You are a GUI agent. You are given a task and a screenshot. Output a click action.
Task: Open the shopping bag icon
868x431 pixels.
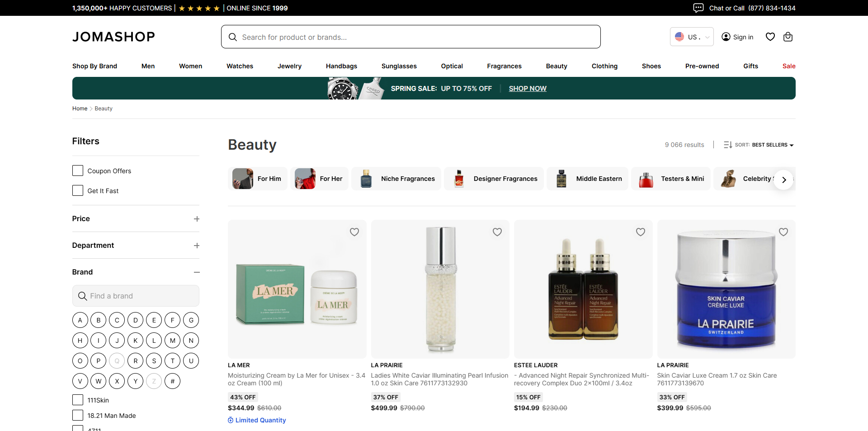[788, 37]
